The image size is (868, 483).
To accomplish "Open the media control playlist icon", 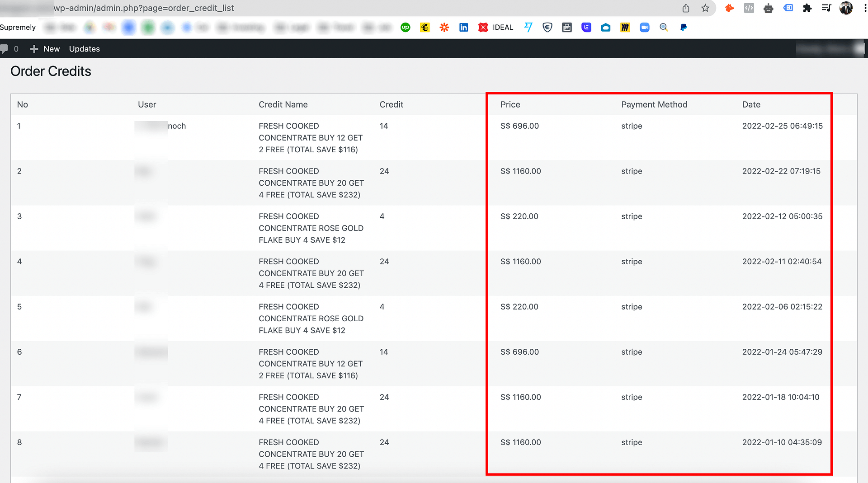I will click(x=826, y=8).
